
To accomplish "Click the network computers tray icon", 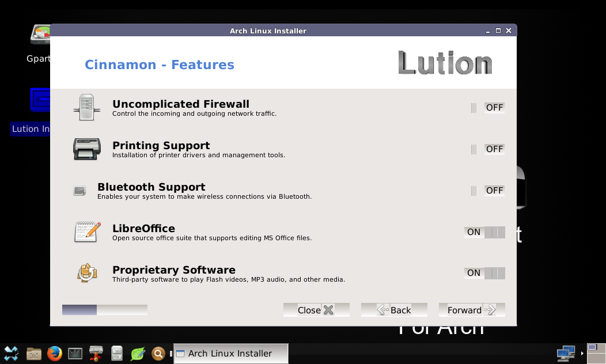I will (566, 353).
